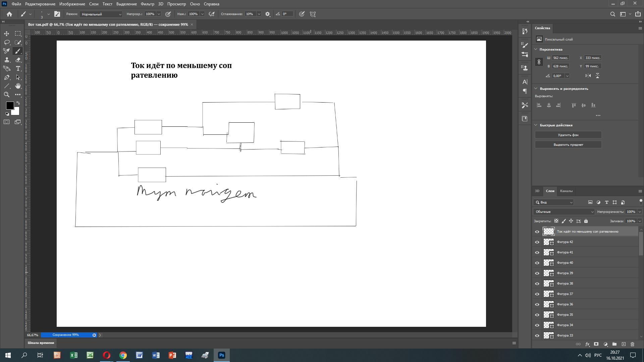Open the brush Режим blend mode dropdown

point(101,14)
